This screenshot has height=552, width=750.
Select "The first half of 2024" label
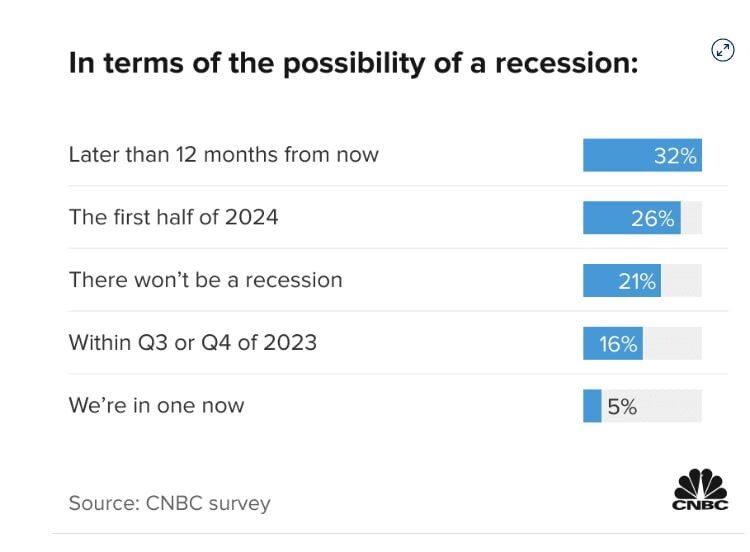173,217
